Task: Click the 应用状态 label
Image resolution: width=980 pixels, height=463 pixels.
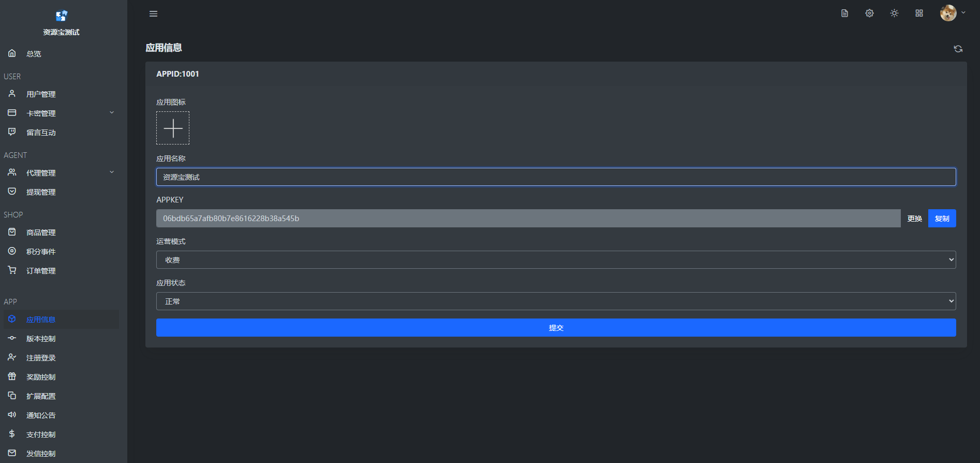Action: 171,283
